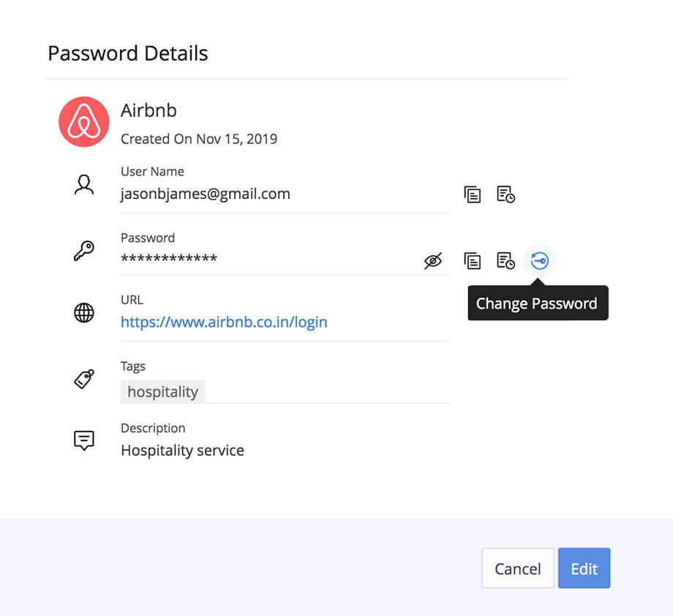Click the globe icon beside URL
673x616 pixels.
(84, 313)
